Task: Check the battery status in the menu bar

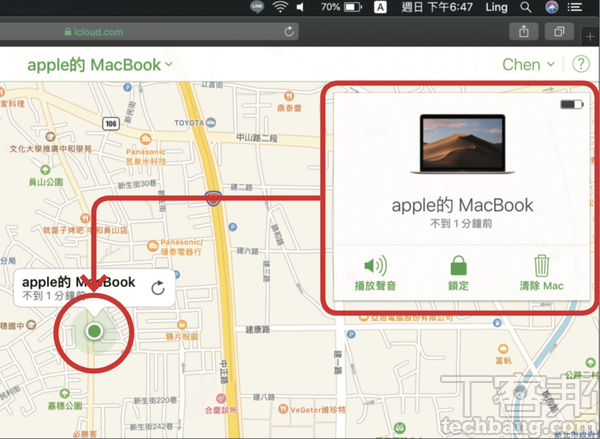Action: pos(341,7)
